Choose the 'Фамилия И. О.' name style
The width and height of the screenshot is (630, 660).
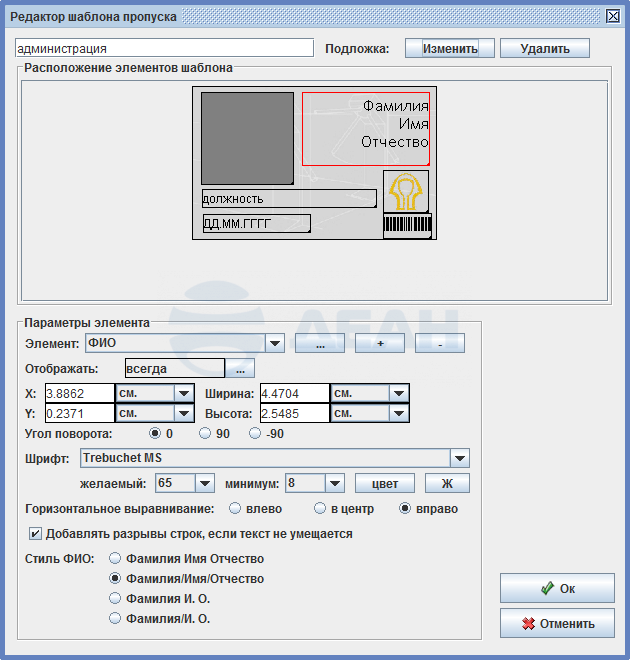(116, 599)
